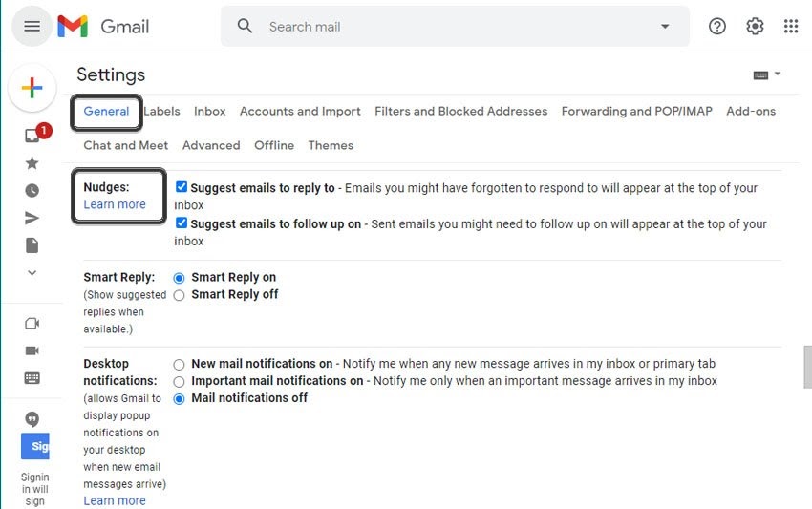Viewport: 812px width, 509px height.
Task: Open the Starred star icon
Action: click(x=32, y=163)
